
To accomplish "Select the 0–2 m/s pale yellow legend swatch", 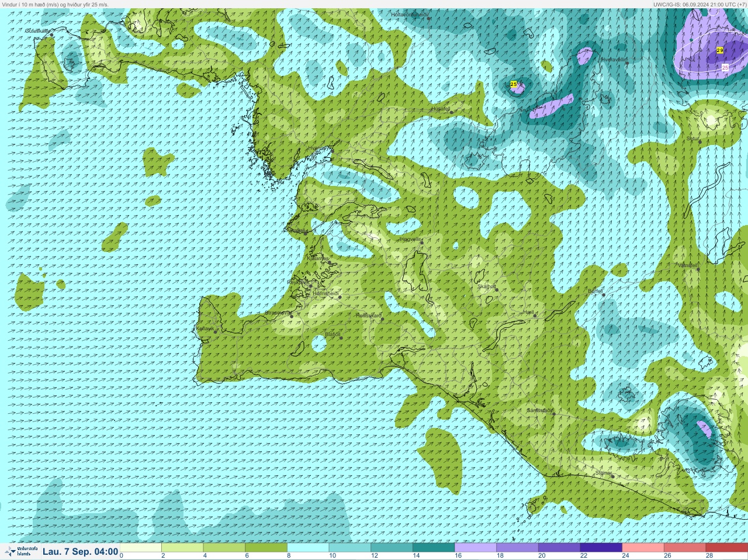I will click(140, 548).
